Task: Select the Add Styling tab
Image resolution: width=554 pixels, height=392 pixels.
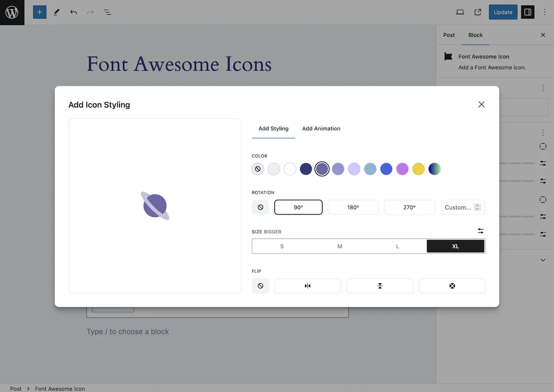Action: (273, 129)
